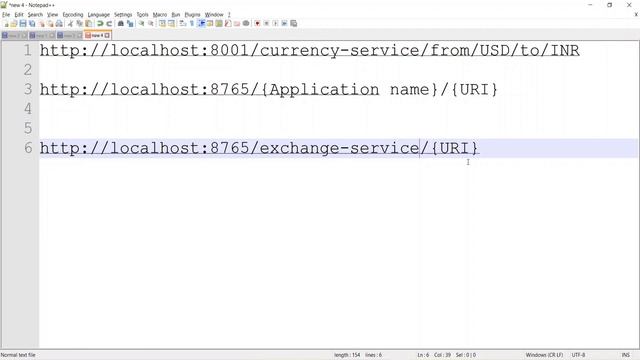Click 'Windows (CR LF)' line ending indicator
This screenshot has width=640, height=360.
pyautogui.click(x=544, y=355)
